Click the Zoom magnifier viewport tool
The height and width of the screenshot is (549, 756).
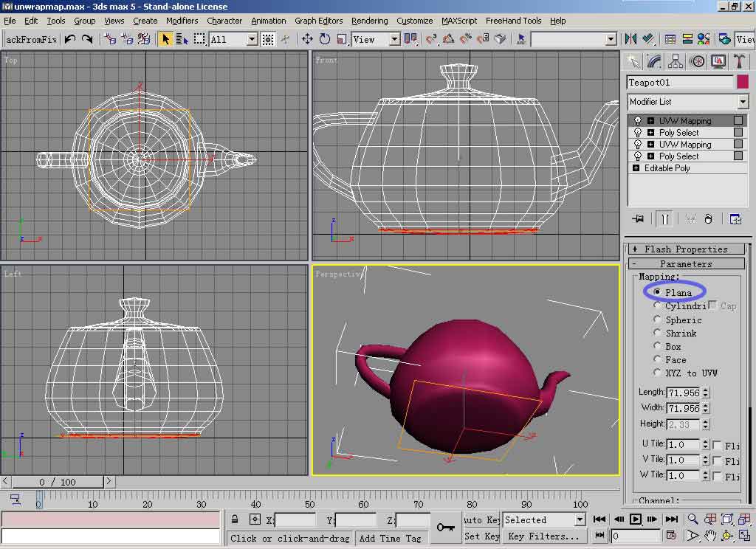coord(693,519)
